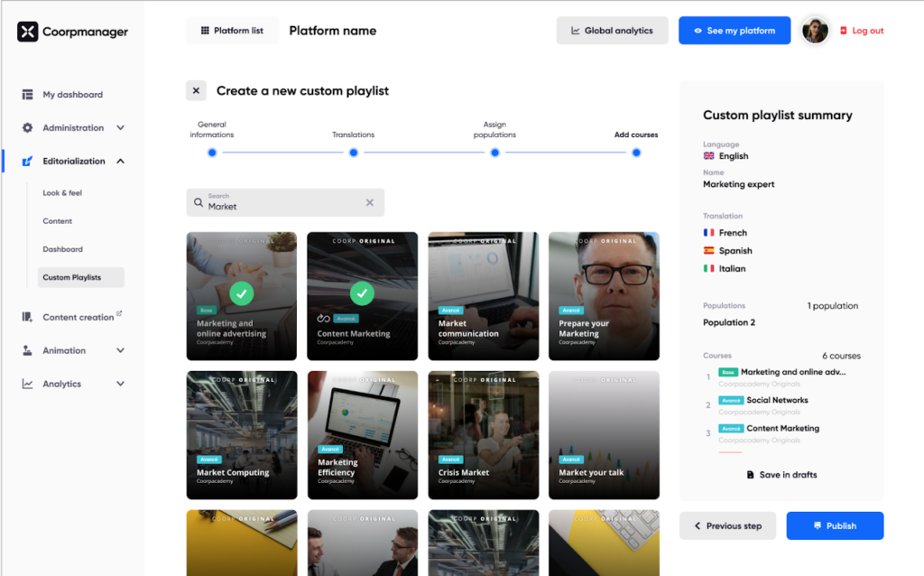Deselect the Marketing and online advertising course

click(241, 293)
